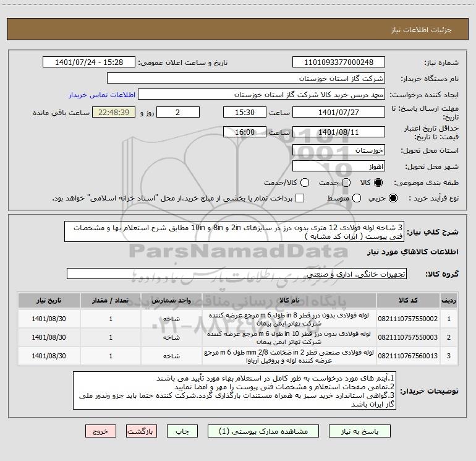Choose the متوسط purchase type radio
This screenshot has width=476, height=461.
click(x=357, y=198)
